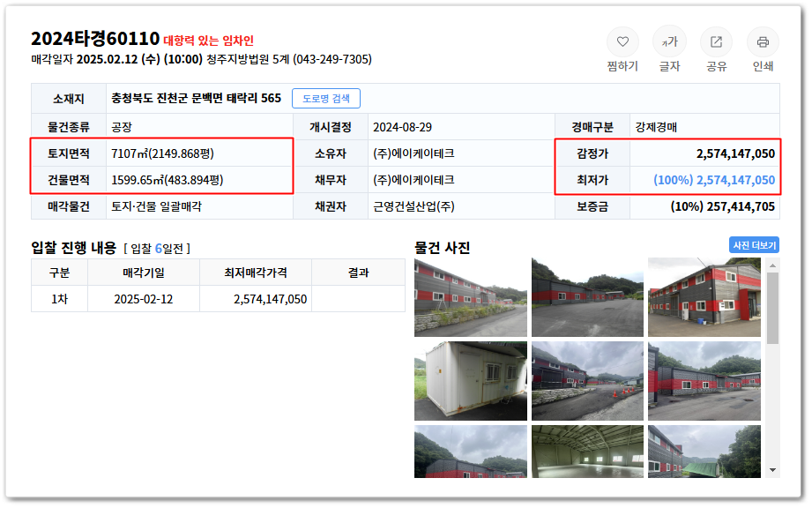The width and height of the screenshot is (812, 508).
Task: Open the white container box photo
Action: 470,381
